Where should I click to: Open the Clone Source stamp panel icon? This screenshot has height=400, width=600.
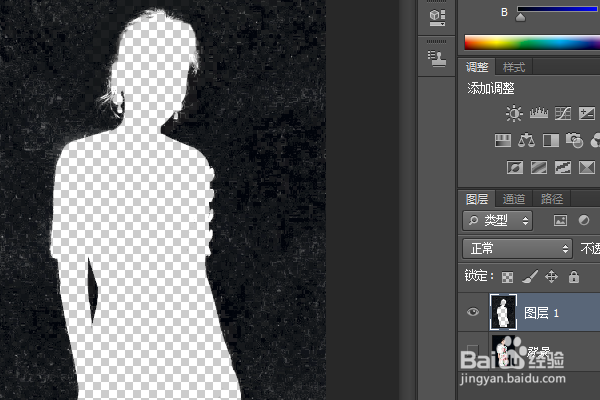(437, 59)
